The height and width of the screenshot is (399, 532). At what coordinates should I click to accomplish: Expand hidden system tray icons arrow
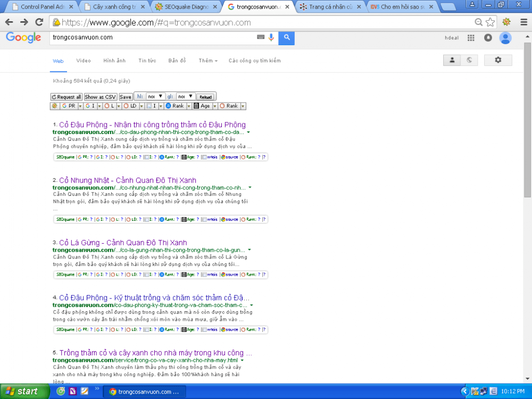click(x=464, y=392)
